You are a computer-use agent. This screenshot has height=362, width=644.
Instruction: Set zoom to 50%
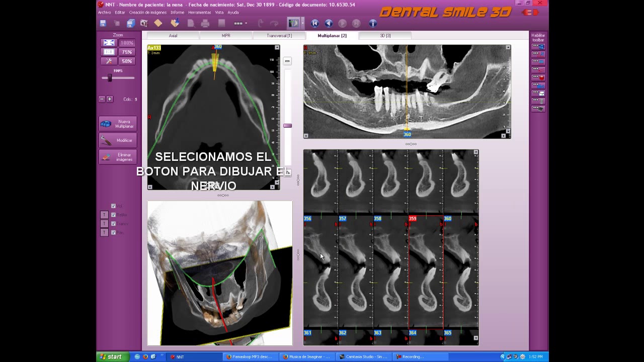pyautogui.click(x=127, y=61)
